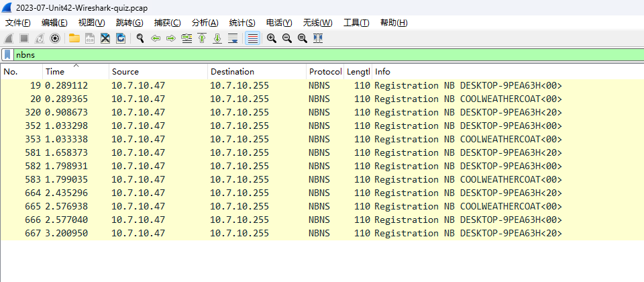The image size is (644, 282).
Task: Open the 电话(Y) menu
Action: click(x=279, y=23)
